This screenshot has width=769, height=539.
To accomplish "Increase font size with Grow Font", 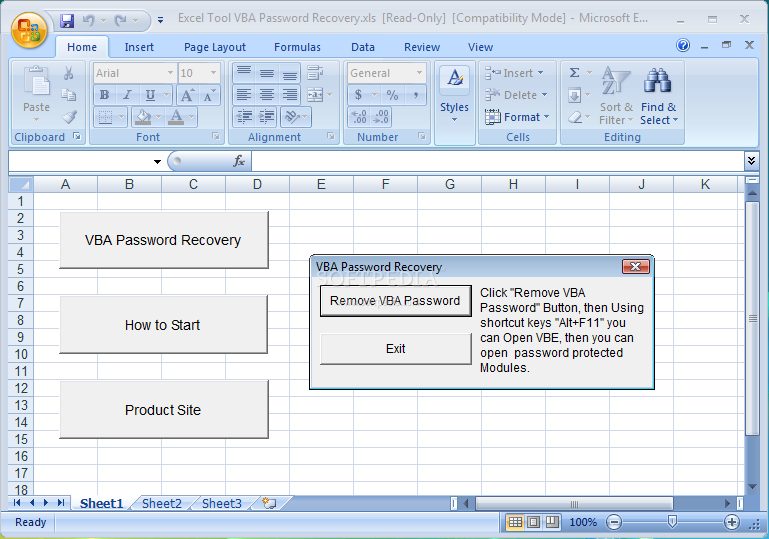I will click(x=187, y=95).
